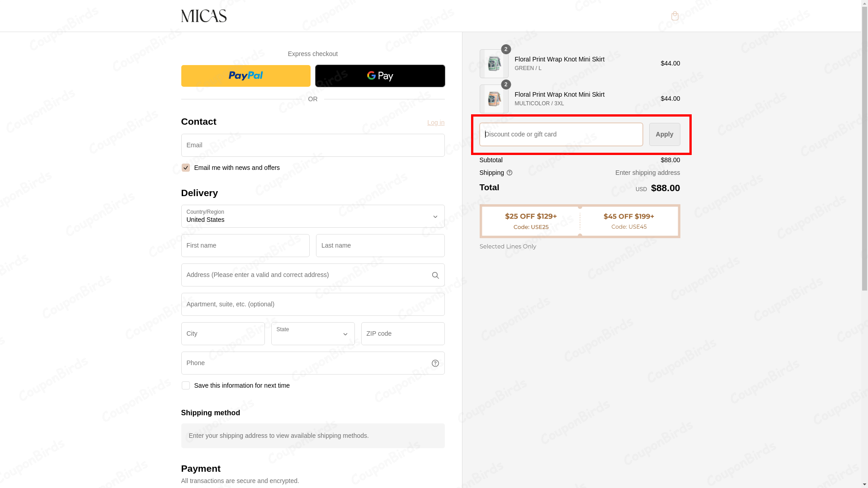Check out with PayPal

point(245,75)
